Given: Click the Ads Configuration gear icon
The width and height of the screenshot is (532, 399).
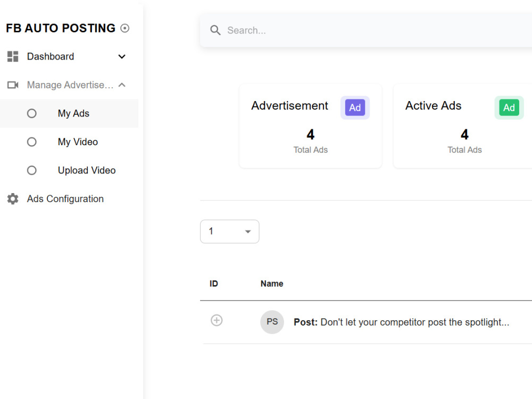Looking at the screenshot, I should [13, 199].
